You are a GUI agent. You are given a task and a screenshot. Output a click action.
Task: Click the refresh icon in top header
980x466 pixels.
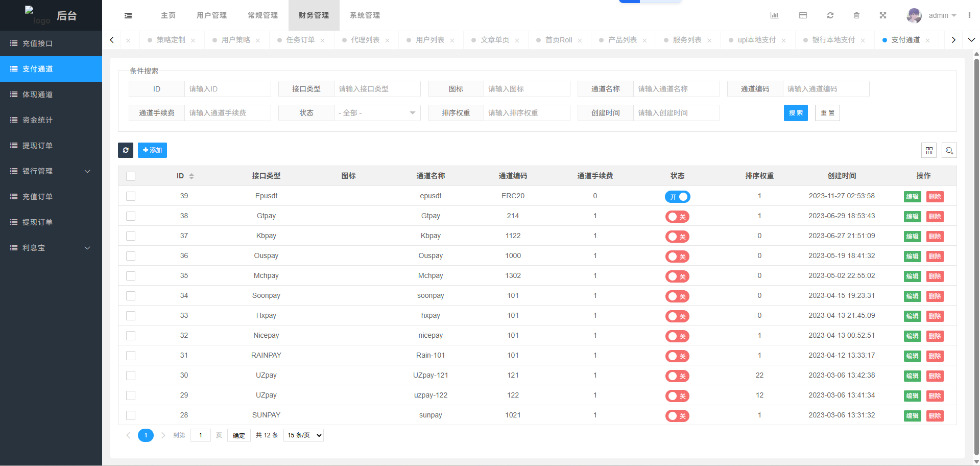[x=830, y=15]
